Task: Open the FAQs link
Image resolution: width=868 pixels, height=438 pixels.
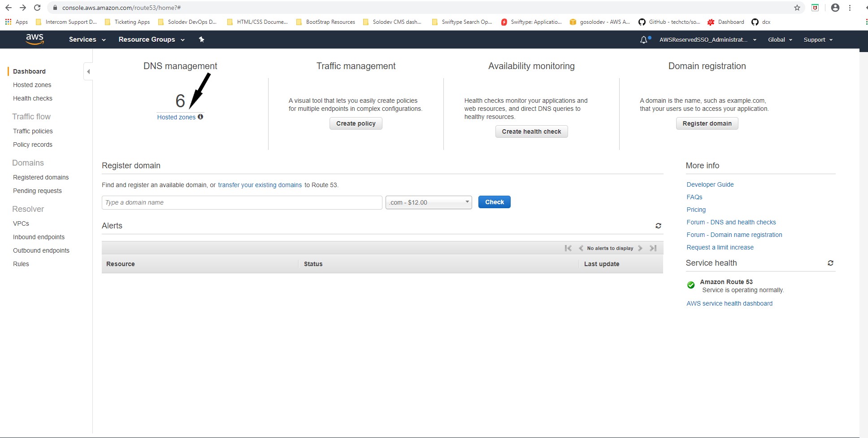Action: tap(694, 197)
